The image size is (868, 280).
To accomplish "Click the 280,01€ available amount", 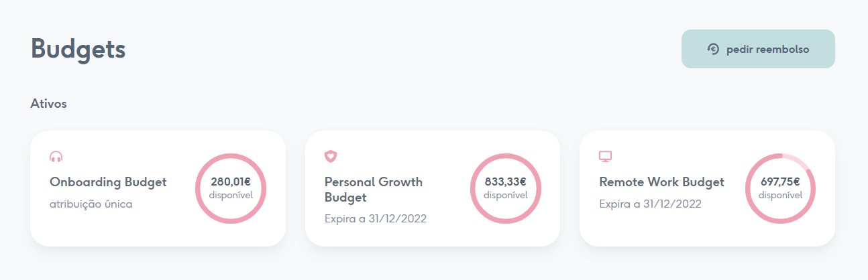I will [x=231, y=182].
